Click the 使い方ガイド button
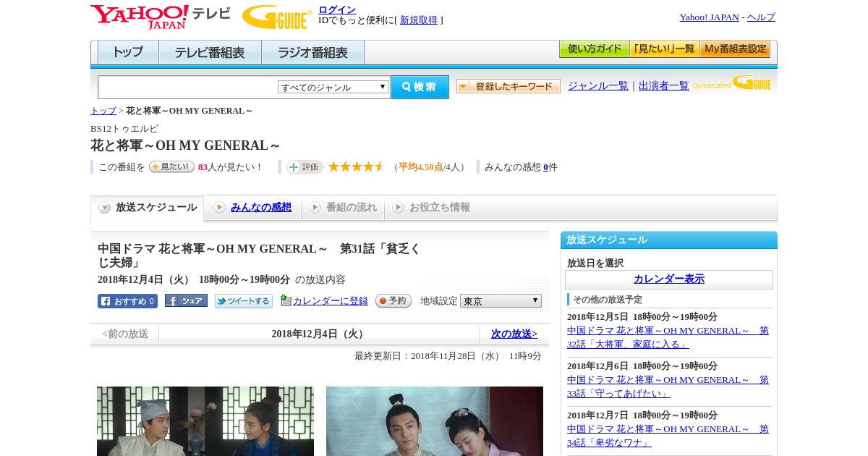This screenshot has height=456, width=868. point(594,49)
